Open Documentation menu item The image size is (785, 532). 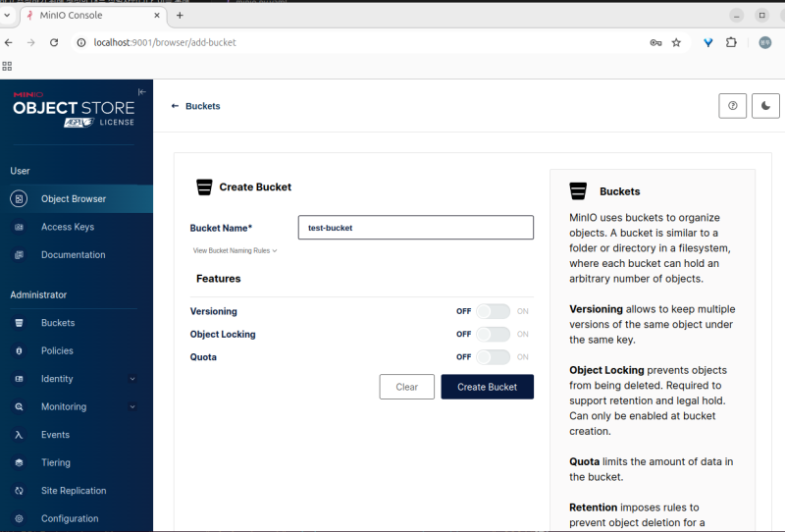(77, 255)
